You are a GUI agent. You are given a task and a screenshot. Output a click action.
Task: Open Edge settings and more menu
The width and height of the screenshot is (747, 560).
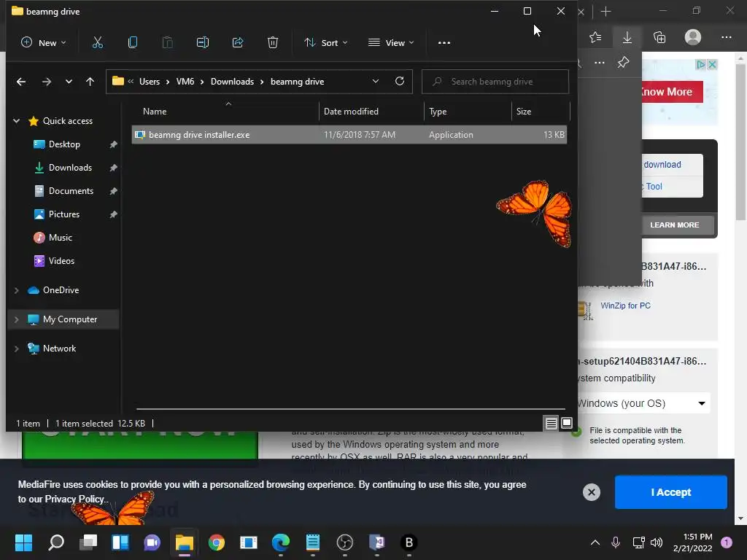[x=726, y=37]
